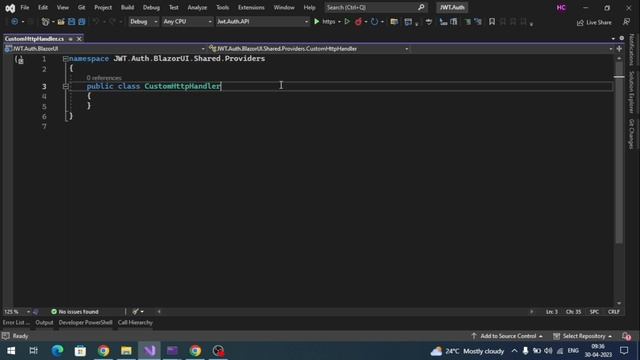Click the Live Share button
The height and width of the screenshot is (360, 640).
594,22
